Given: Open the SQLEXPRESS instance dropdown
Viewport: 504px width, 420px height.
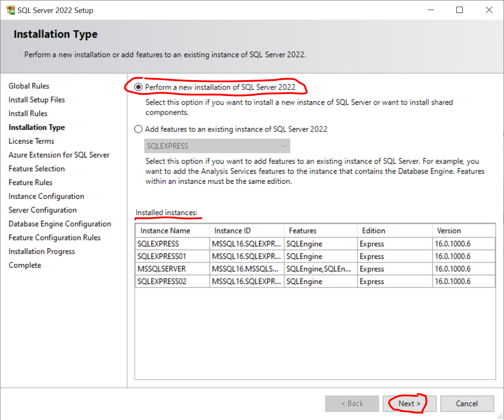Looking at the screenshot, I should coord(217,146).
